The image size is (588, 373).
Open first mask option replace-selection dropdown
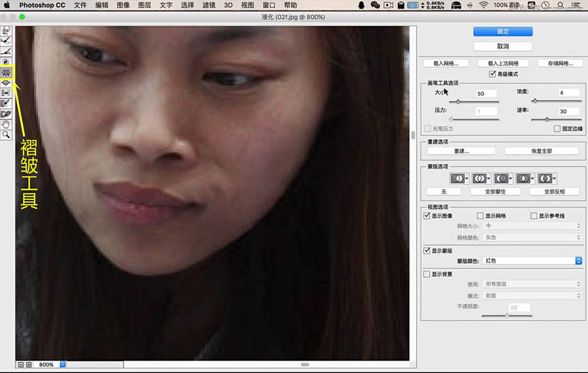459,178
